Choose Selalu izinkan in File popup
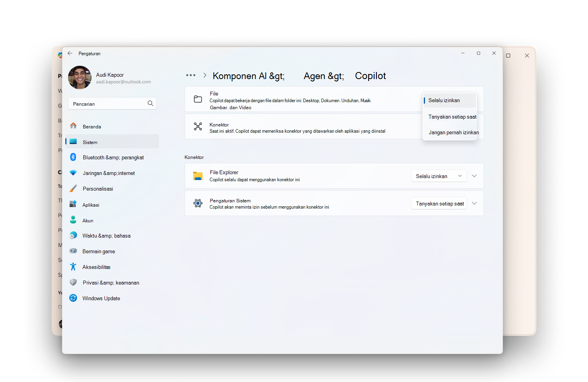 (x=450, y=101)
